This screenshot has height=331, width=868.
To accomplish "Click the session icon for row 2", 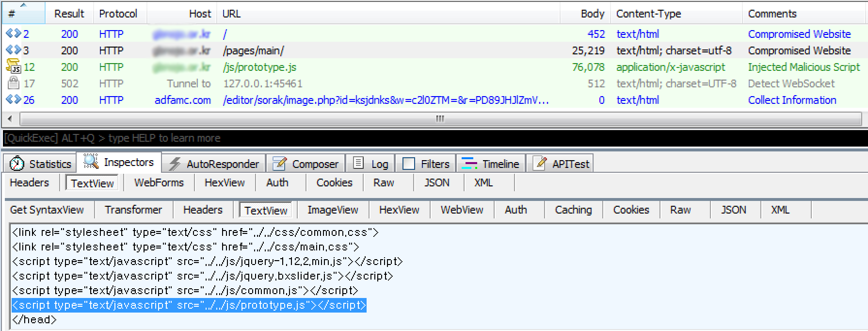I will pos(13,33).
